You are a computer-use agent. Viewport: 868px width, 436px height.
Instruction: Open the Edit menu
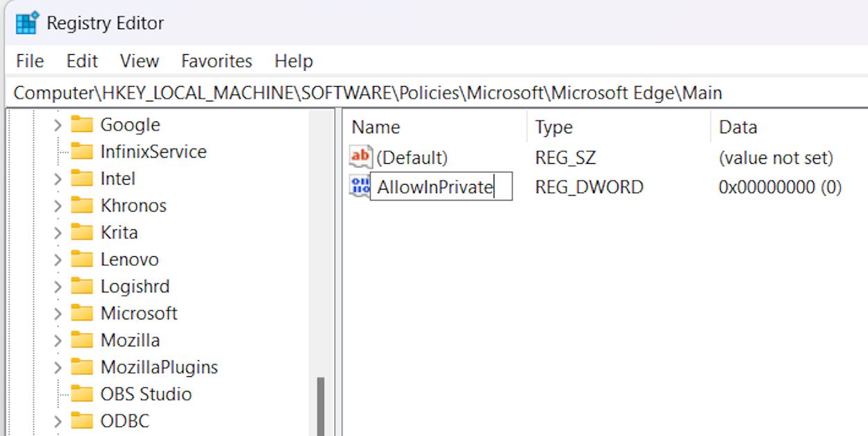[x=82, y=61]
